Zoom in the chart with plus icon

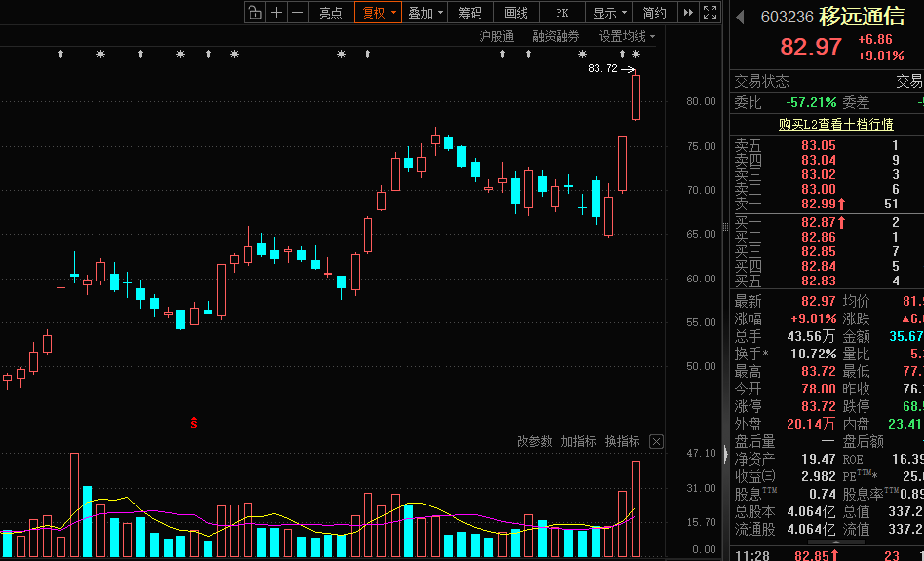point(277,13)
